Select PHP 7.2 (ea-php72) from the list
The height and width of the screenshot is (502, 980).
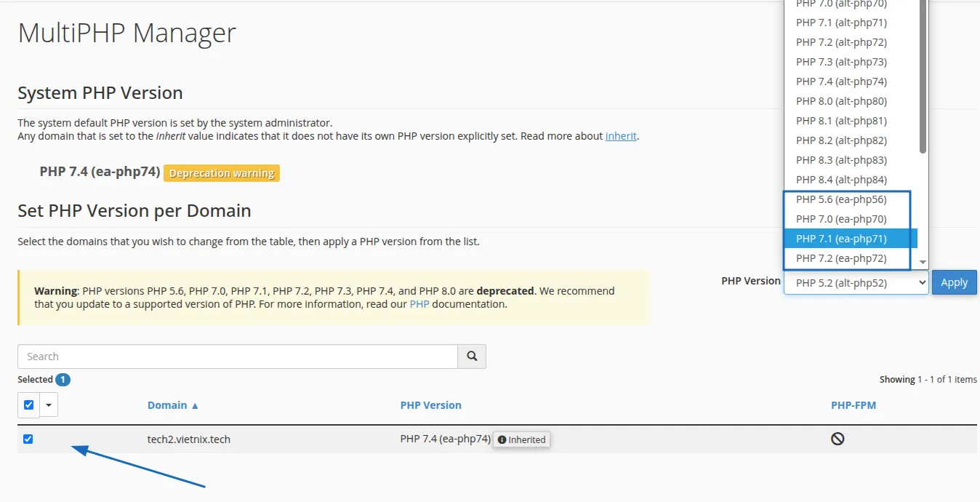(840, 258)
